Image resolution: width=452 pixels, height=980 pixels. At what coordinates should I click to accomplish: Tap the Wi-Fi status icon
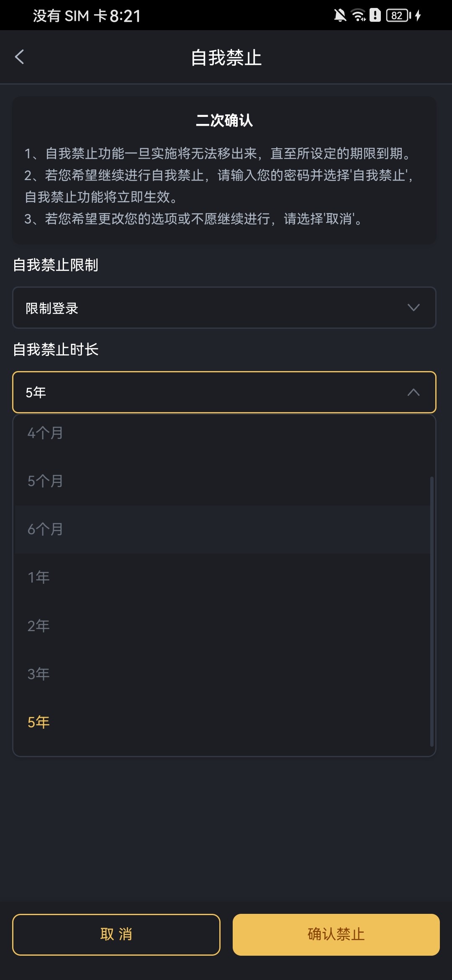(x=358, y=15)
